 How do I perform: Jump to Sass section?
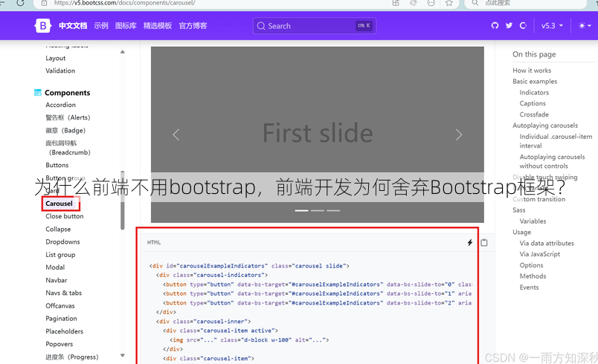point(518,209)
